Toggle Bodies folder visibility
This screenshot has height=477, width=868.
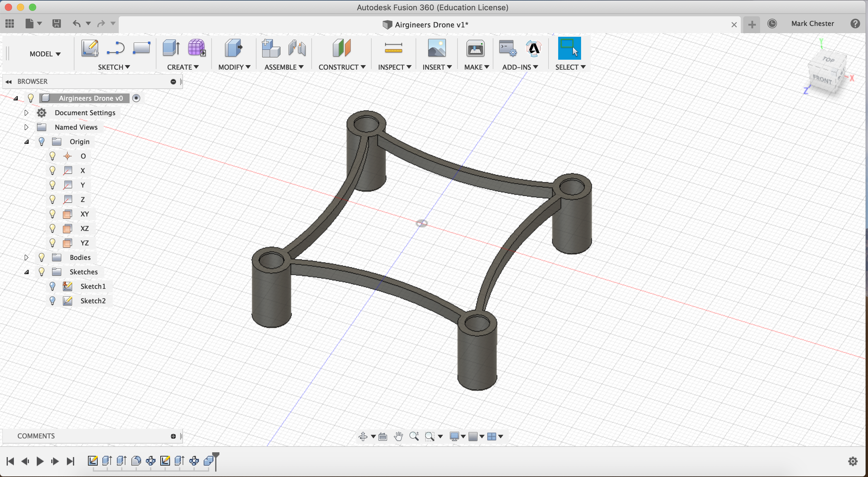(x=41, y=257)
